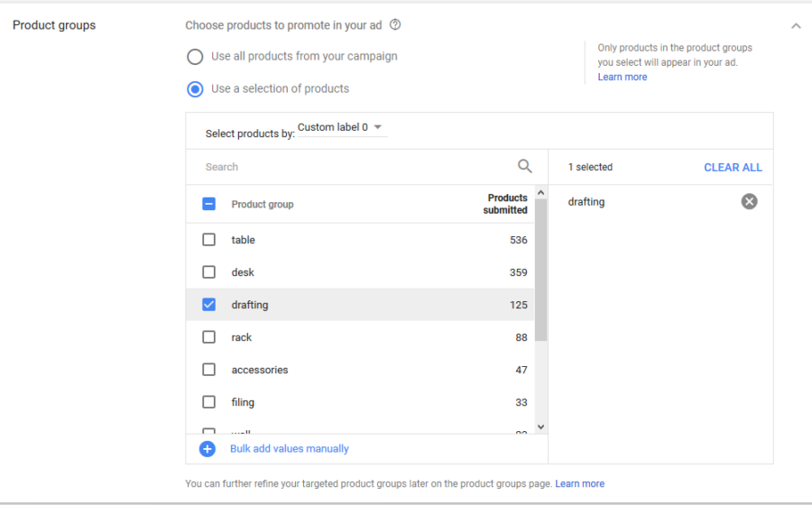Remove 'drafting' from selected list
812x505 pixels.
point(749,201)
